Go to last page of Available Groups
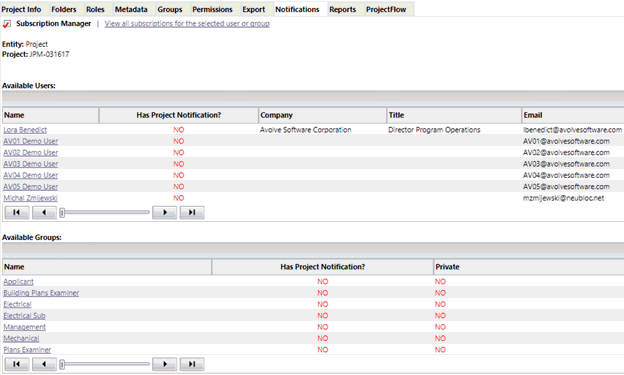This screenshot has width=624, height=375. coord(192,364)
